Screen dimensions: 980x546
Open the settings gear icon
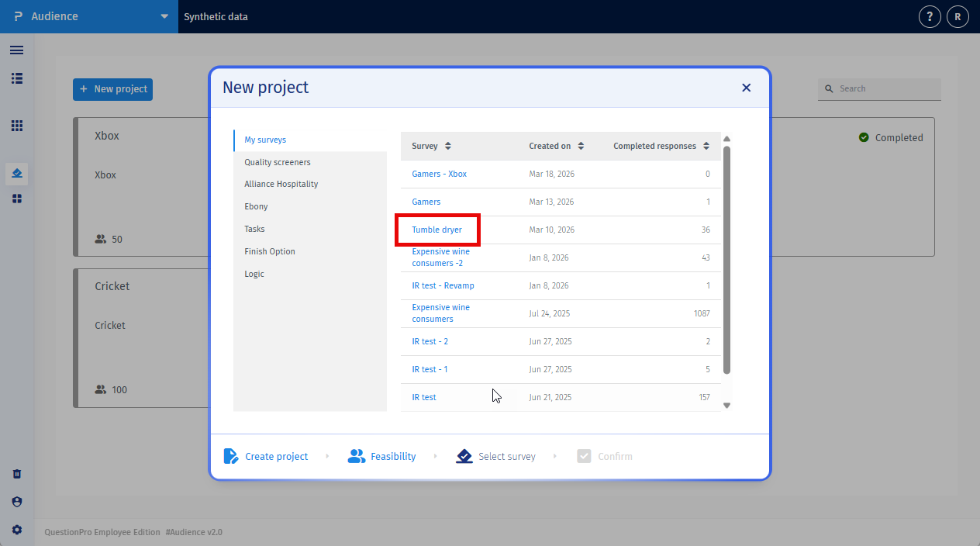point(16,530)
